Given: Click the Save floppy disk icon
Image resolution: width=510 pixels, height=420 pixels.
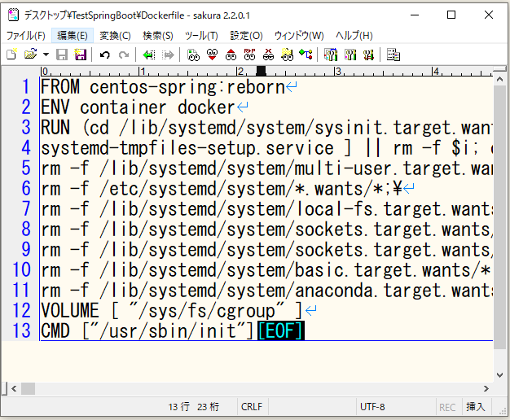Looking at the screenshot, I should point(62,55).
